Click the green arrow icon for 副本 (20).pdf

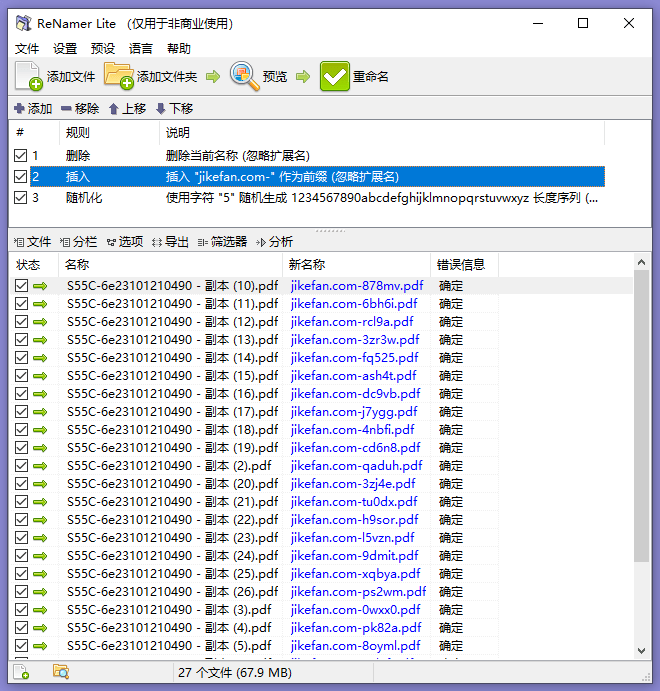(x=40, y=484)
